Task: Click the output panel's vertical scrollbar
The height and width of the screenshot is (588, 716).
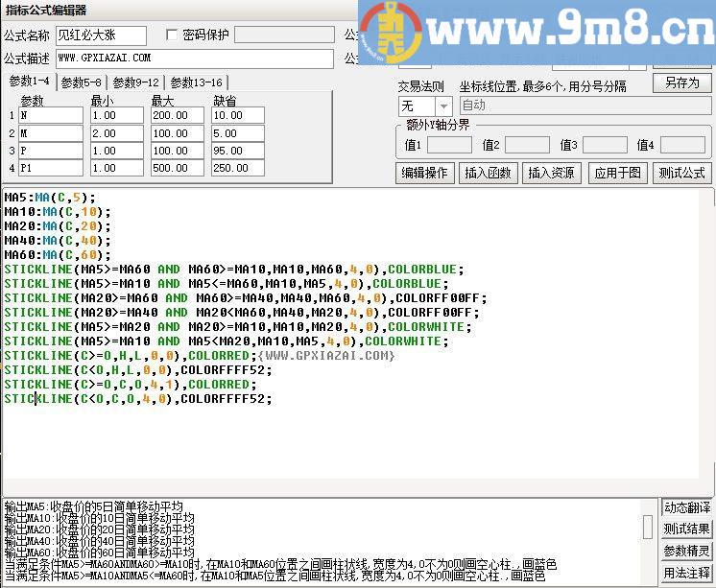Action: (x=649, y=528)
